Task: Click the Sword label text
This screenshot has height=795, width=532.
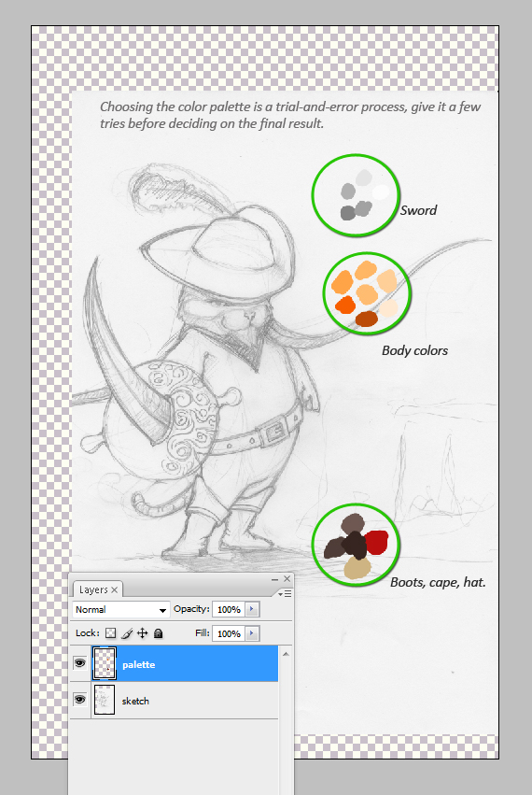Action: pyautogui.click(x=418, y=210)
